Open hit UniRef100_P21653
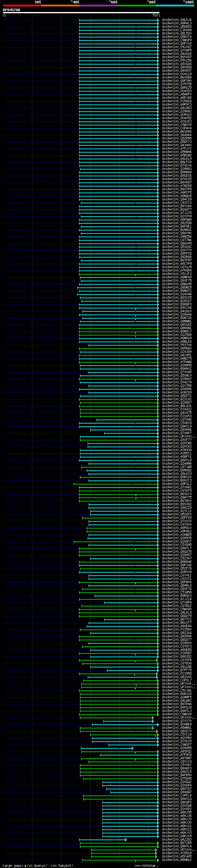Viewport: 197px width, 868px height. point(176,416)
